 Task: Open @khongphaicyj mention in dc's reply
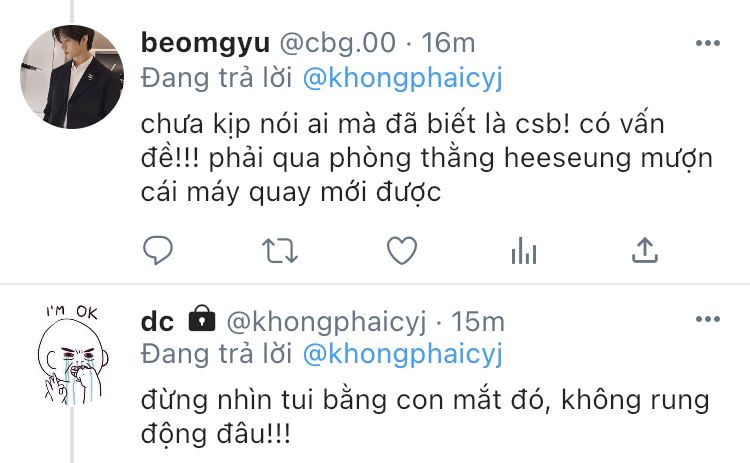pos(403,354)
